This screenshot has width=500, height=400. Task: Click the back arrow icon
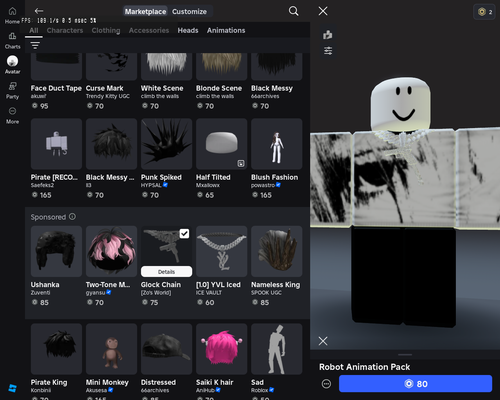tap(39, 11)
